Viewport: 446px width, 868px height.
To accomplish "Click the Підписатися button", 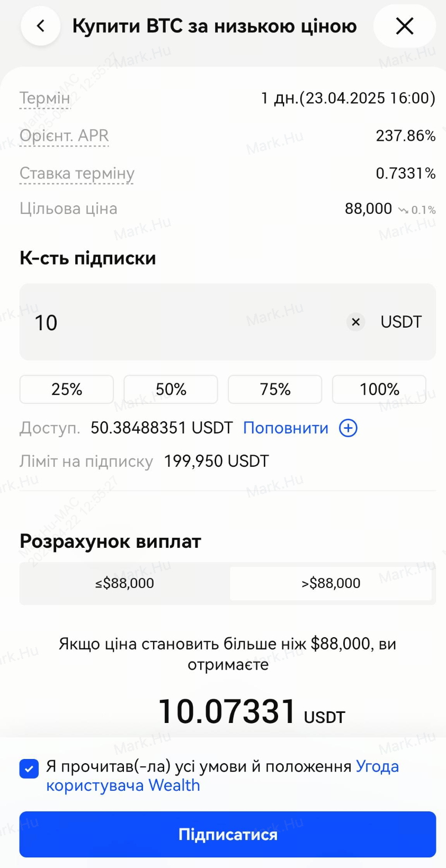I will pos(228,835).
